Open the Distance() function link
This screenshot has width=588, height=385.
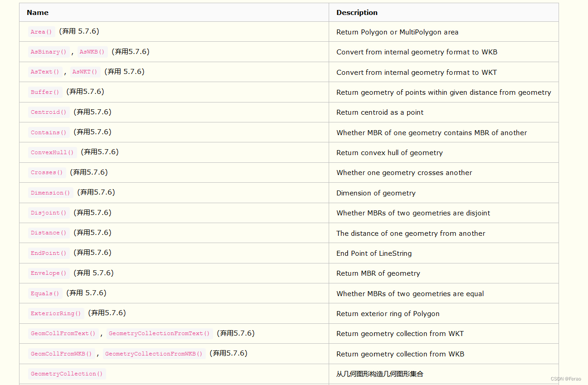point(49,233)
